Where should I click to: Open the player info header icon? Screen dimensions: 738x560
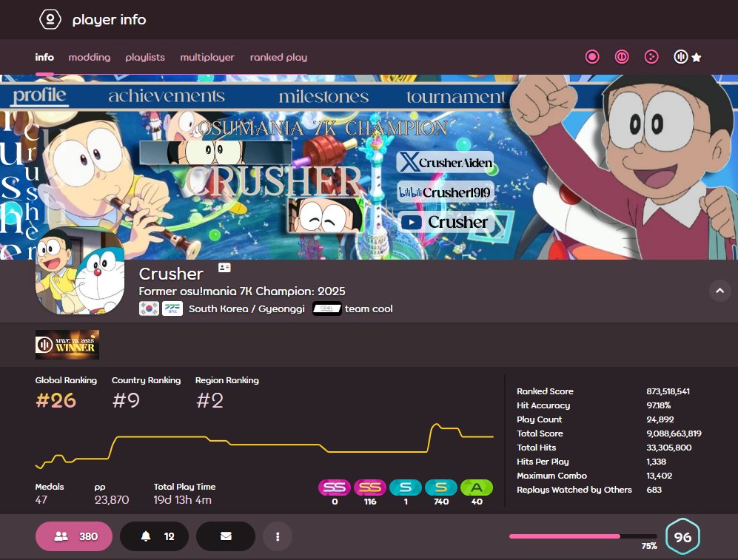coord(50,19)
